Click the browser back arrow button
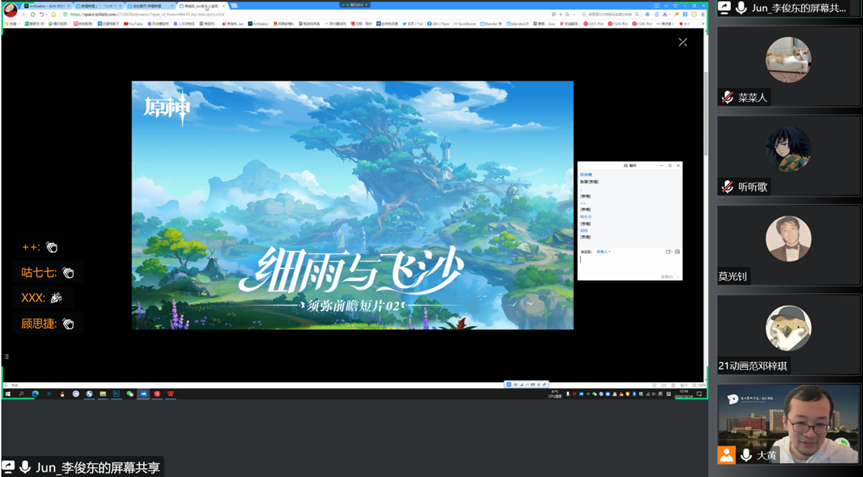 point(24,14)
